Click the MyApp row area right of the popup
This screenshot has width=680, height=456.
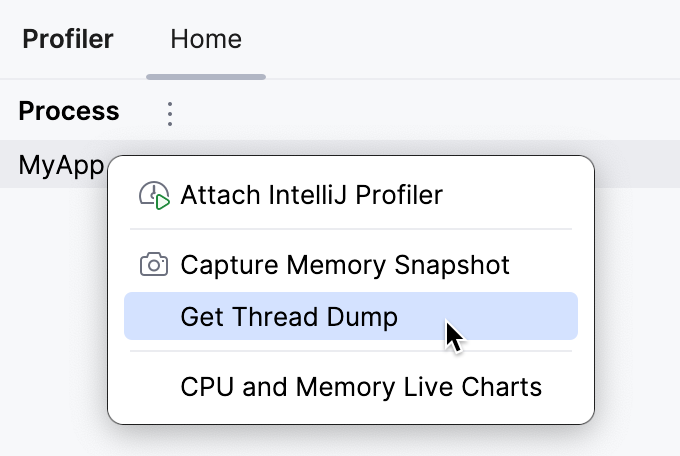pos(638,165)
